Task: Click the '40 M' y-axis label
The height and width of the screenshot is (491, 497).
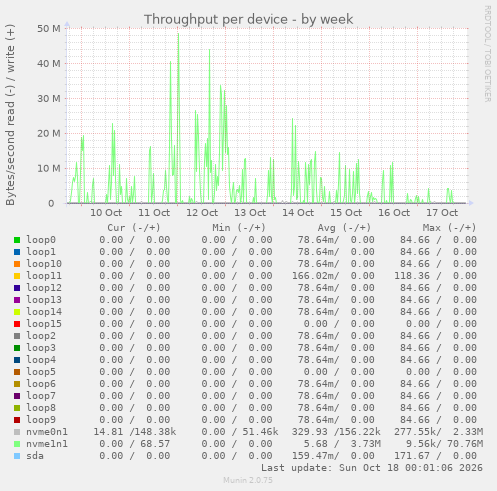Action: (x=49, y=63)
